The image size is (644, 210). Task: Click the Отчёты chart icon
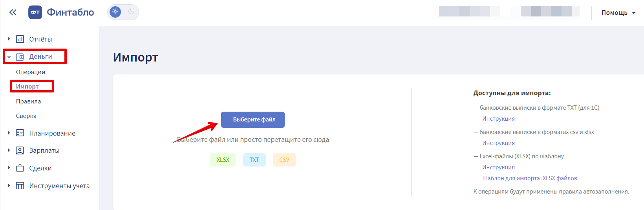[x=20, y=39]
